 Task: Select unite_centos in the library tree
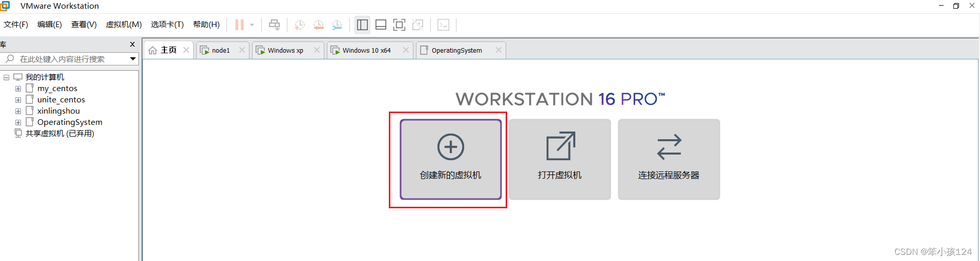61,100
